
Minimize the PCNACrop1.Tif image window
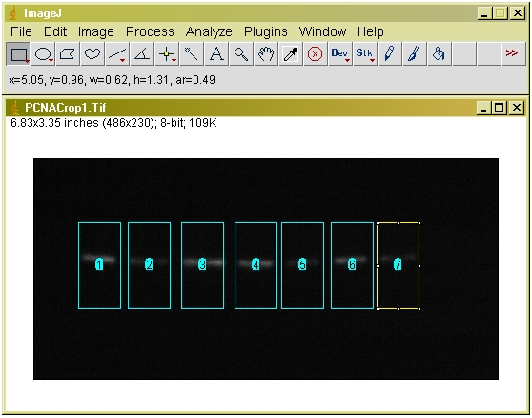tap(483, 108)
